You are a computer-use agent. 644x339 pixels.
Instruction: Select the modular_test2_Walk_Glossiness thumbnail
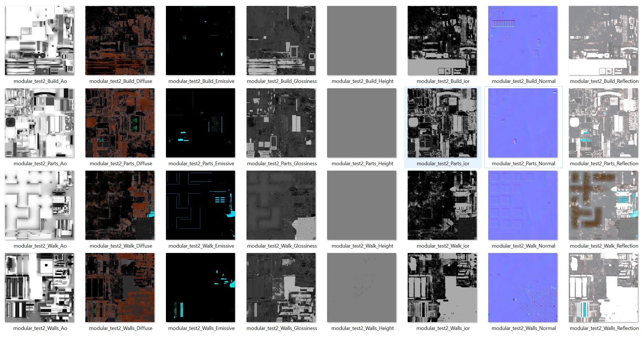[281, 205]
